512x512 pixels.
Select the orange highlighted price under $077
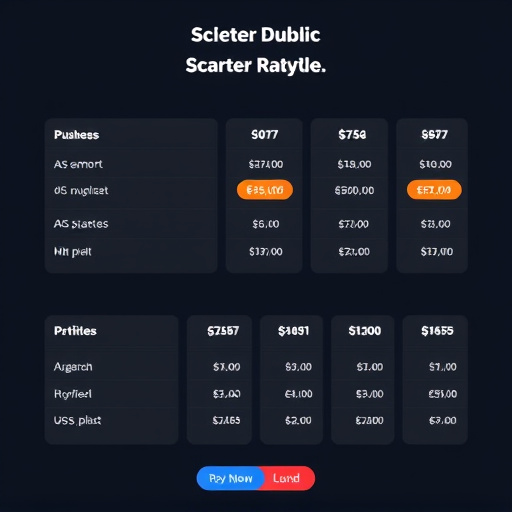click(265, 190)
